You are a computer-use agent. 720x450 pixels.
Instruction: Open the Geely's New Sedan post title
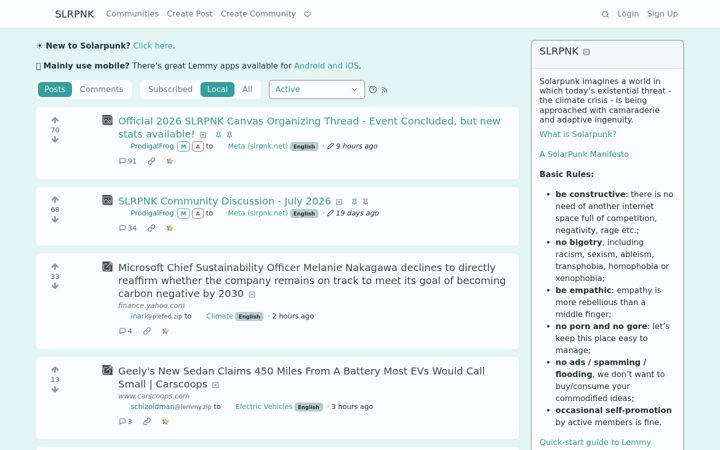[x=301, y=377]
